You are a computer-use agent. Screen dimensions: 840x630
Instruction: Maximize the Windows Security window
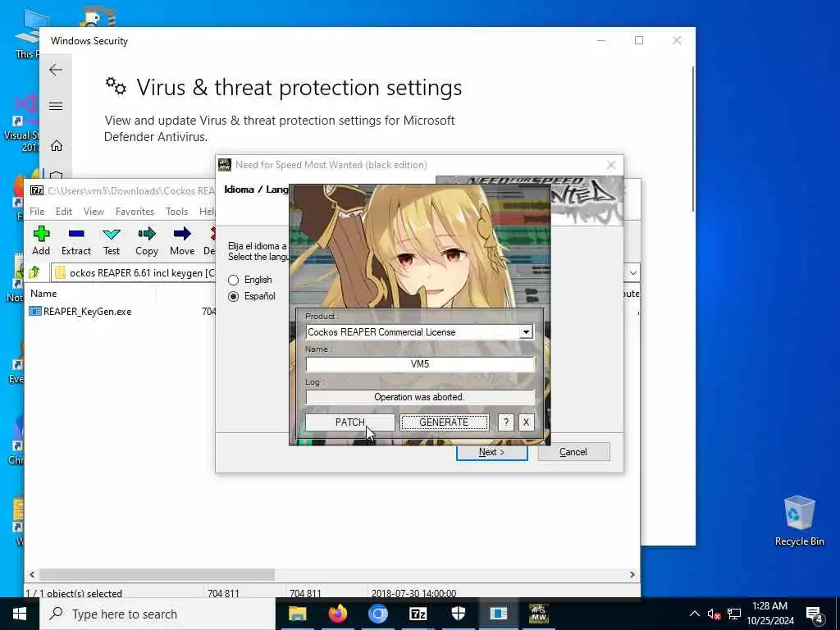pyautogui.click(x=638, y=41)
